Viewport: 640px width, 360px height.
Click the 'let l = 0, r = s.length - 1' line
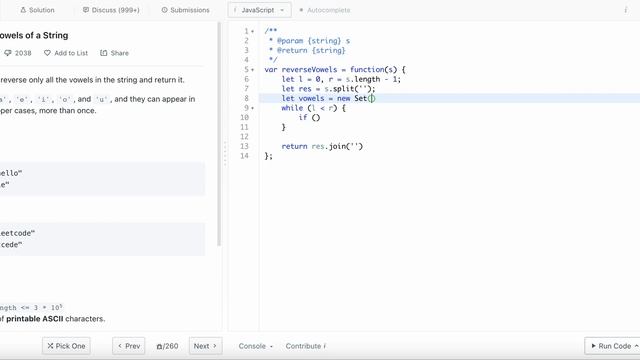(x=341, y=79)
